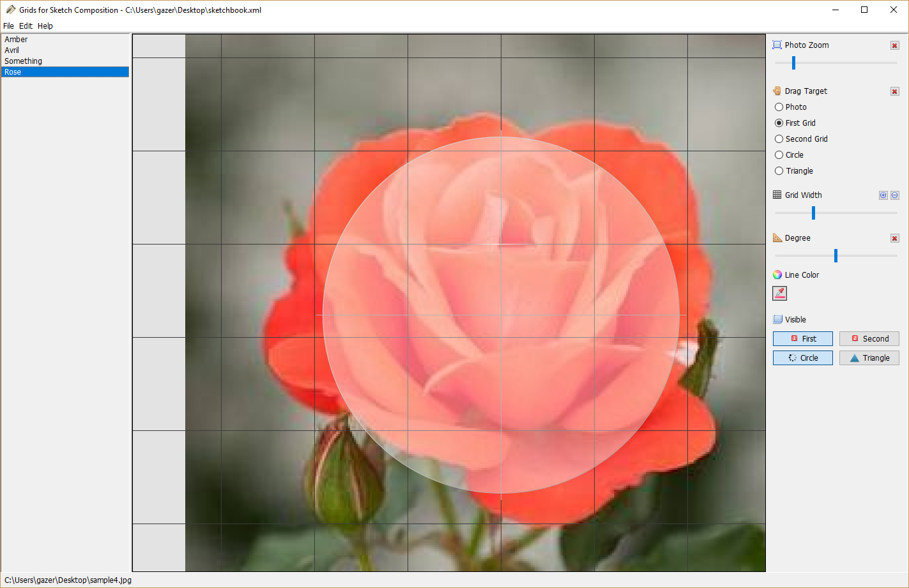Open the Help menu

[x=45, y=26]
